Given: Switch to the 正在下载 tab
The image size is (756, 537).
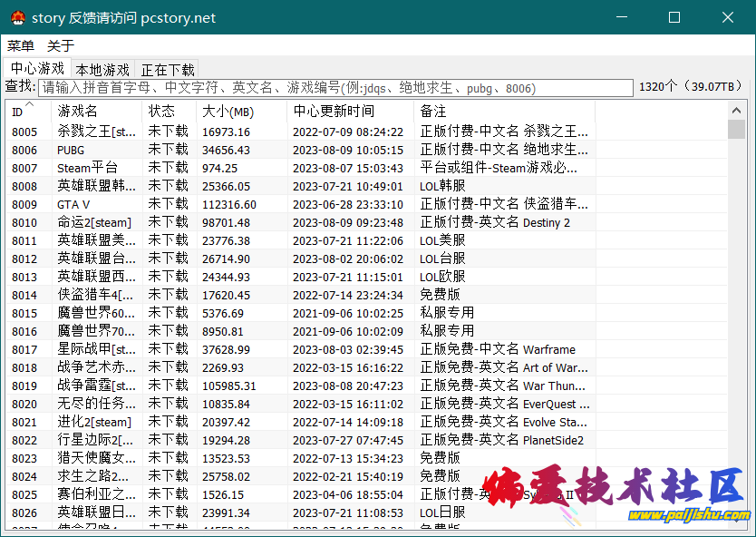Looking at the screenshot, I should click(168, 70).
